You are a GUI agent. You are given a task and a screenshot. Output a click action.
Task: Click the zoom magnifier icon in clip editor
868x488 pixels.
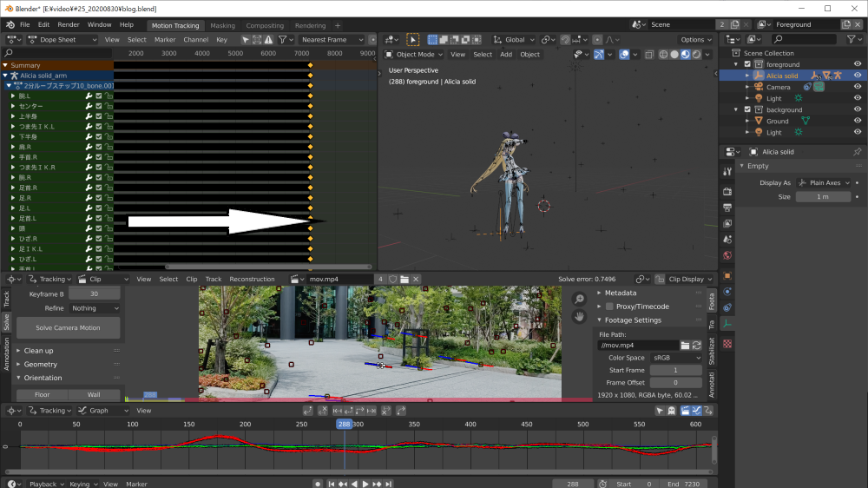pos(580,300)
